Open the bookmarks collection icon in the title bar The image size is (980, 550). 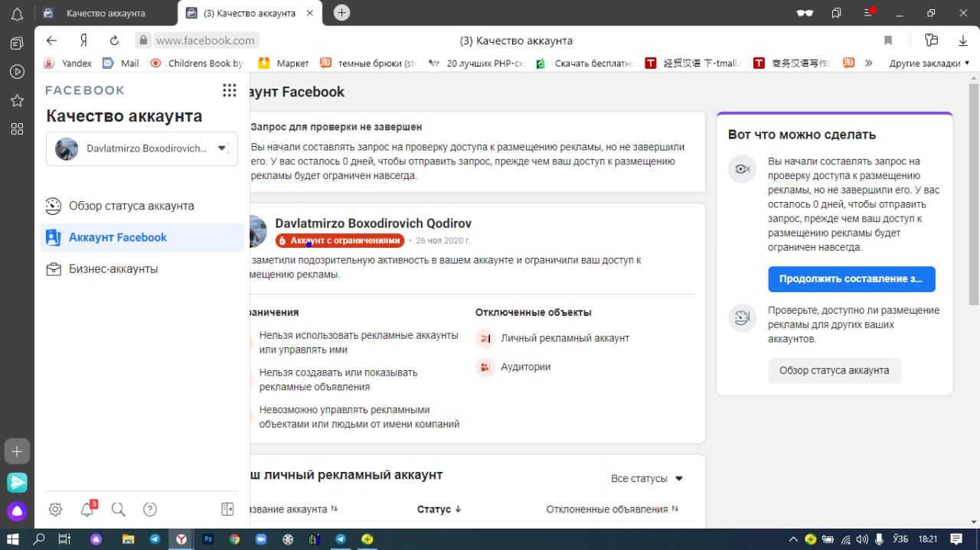(837, 13)
